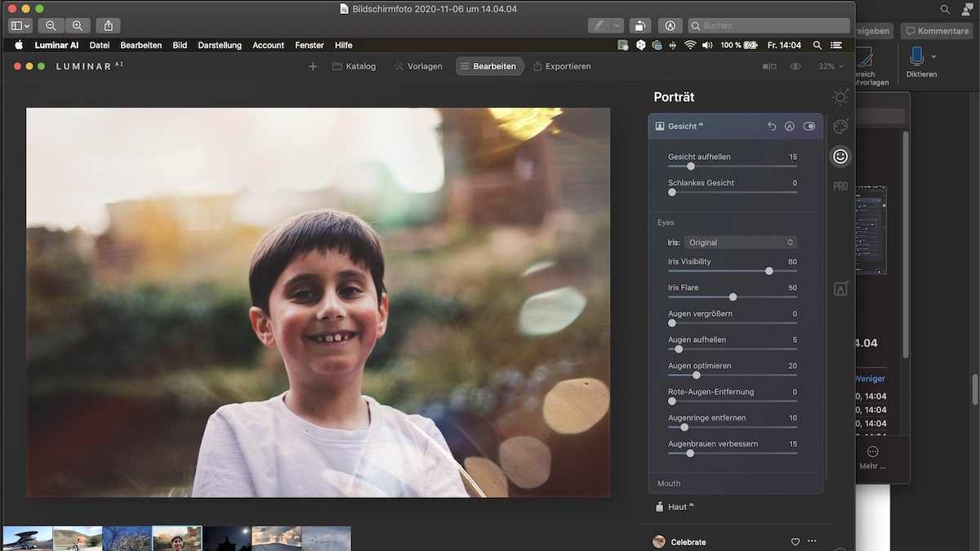
Task: Click the mask icon in Gesicht AI header
Action: (x=790, y=127)
